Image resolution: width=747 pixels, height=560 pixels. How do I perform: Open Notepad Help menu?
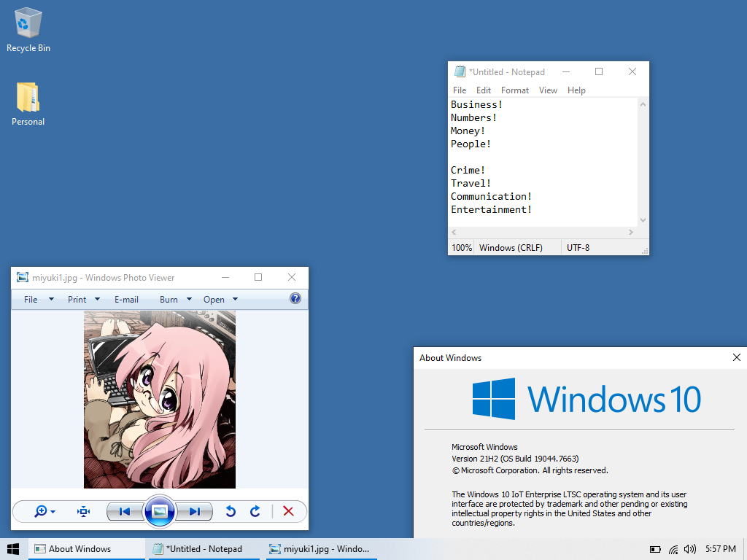[576, 90]
